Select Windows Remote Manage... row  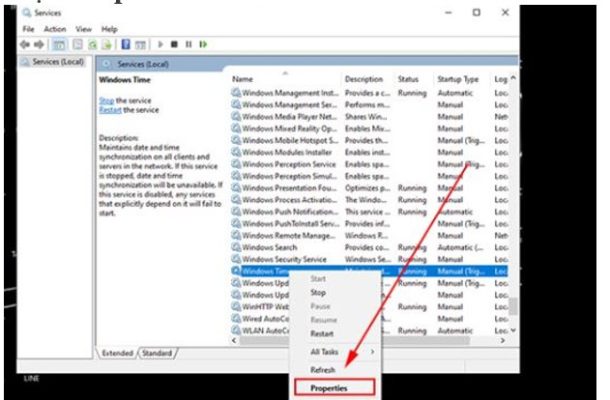(370, 235)
